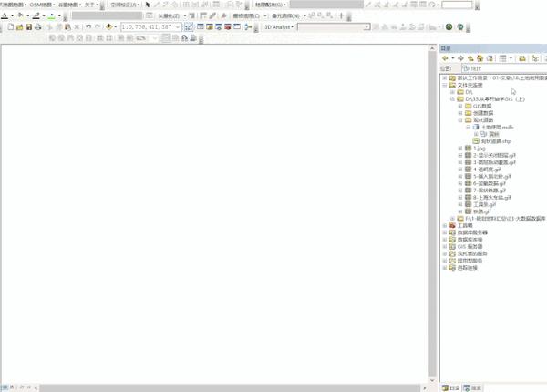Viewport: 547px width, 392px height.
Task: Go back in Catalog panel
Action: (x=445, y=58)
